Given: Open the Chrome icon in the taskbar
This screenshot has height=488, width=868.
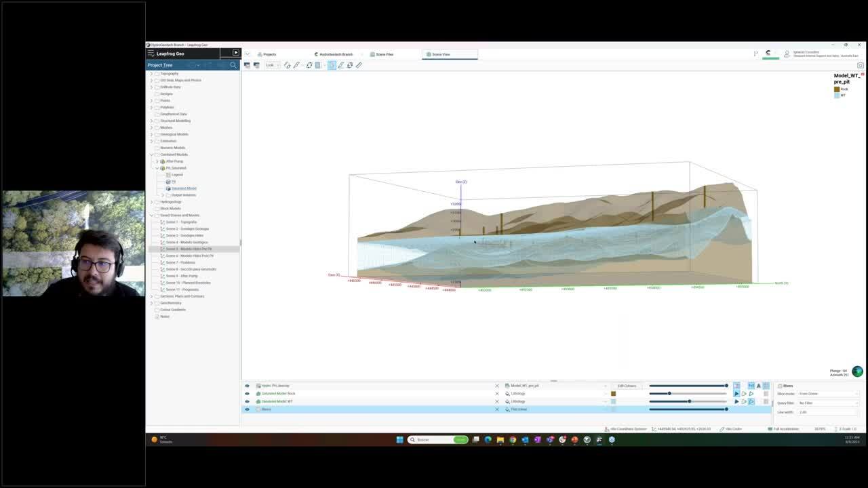Looking at the screenshot, I should point(513,440).
